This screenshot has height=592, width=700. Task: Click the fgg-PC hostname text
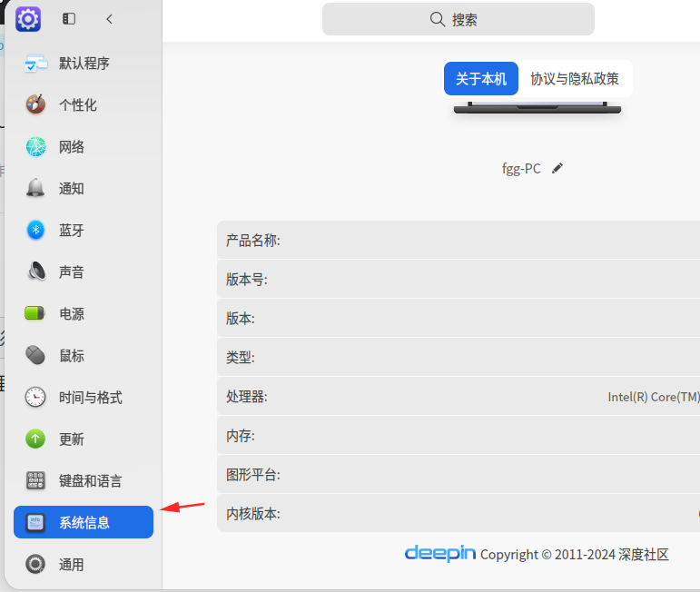521,169
